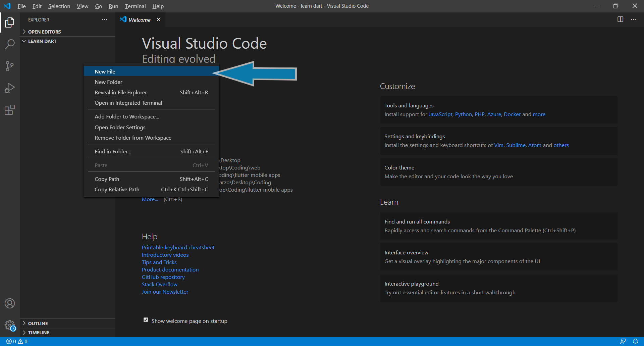Open Product documentation link

click(170, 269)
